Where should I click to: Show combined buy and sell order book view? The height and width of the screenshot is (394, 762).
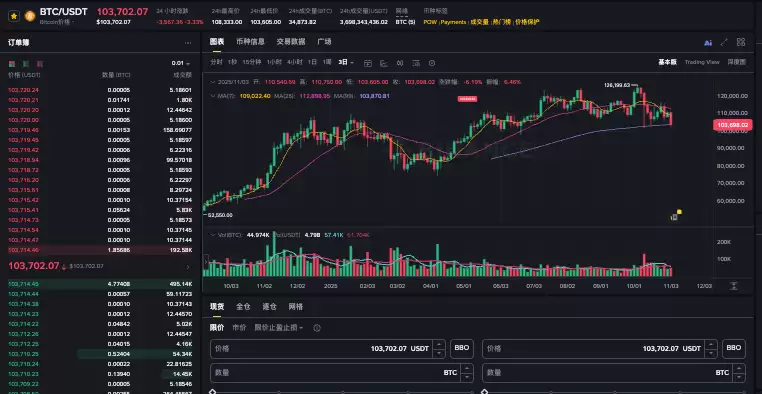pos(12,64)
